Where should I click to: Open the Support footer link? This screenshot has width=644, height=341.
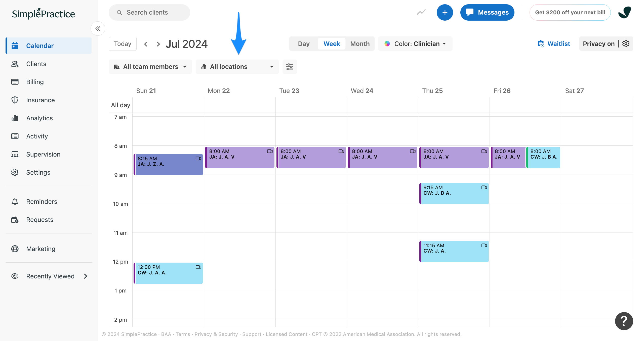(x=252, y=334)
